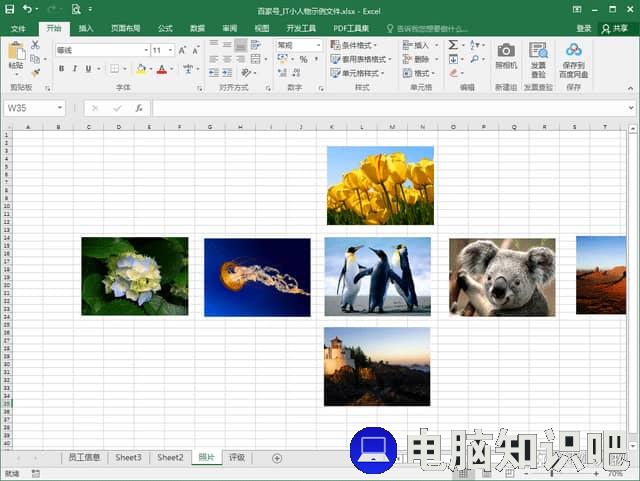640x481 pixels.
Task: Open Conditional Formatting menu
Action: coord(353,45)
